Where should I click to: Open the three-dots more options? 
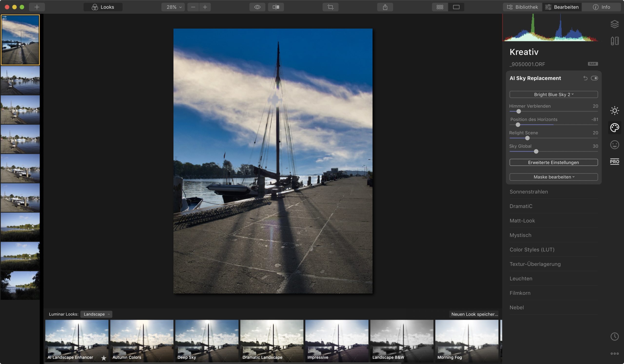pyautogui.click(x=614, y=353)
